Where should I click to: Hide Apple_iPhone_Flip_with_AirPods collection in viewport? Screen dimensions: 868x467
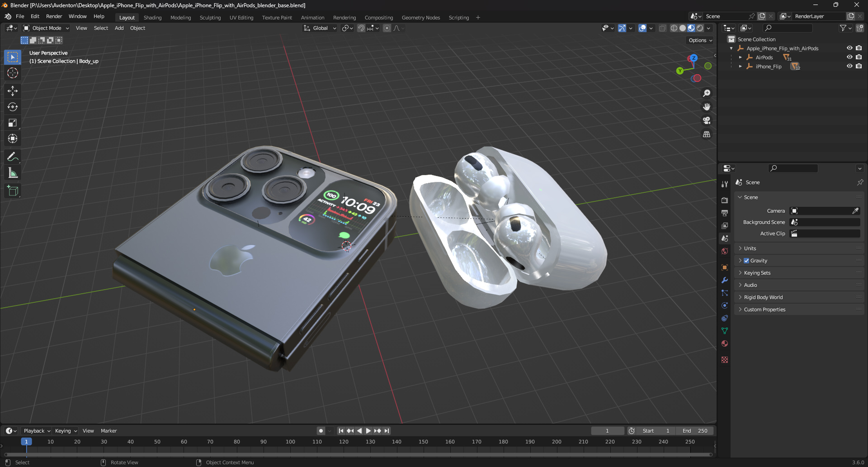pos(849,48)
